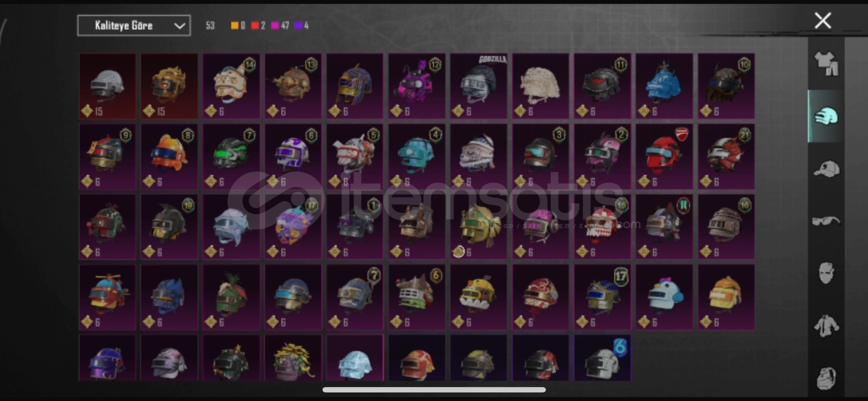Click the purple quality count showing 4
The height and width of the screenshot is (401, 868).
click(x=301, y=25)
